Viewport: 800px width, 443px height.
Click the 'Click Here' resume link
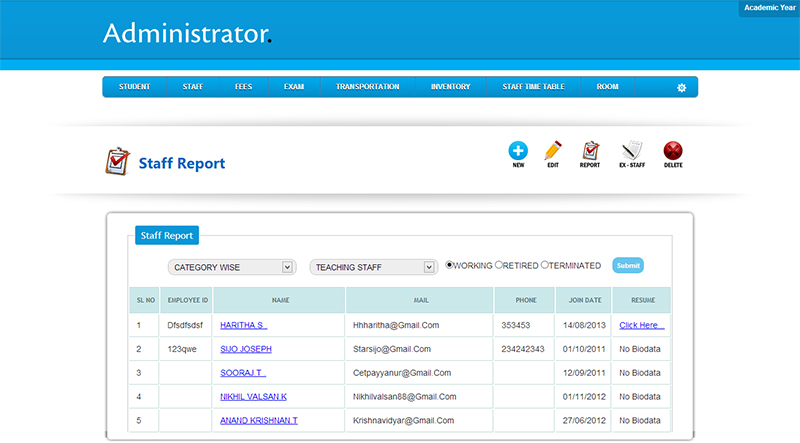641,325
